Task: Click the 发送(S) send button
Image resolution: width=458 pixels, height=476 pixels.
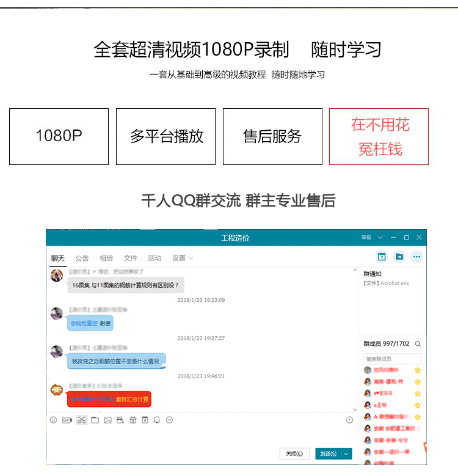Action: (x=328, y=453)
